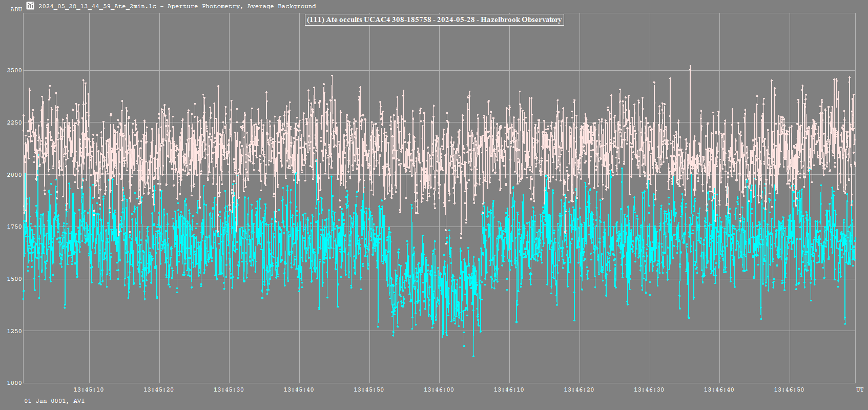Click the 2000 Y-axis value

pyautogui.click(x=14, y=175)
